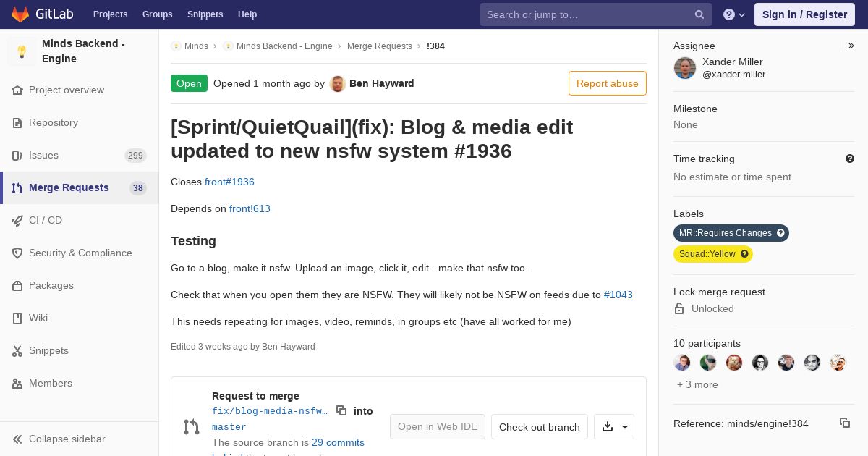Click the GitLab fox logo

(20, 14)
